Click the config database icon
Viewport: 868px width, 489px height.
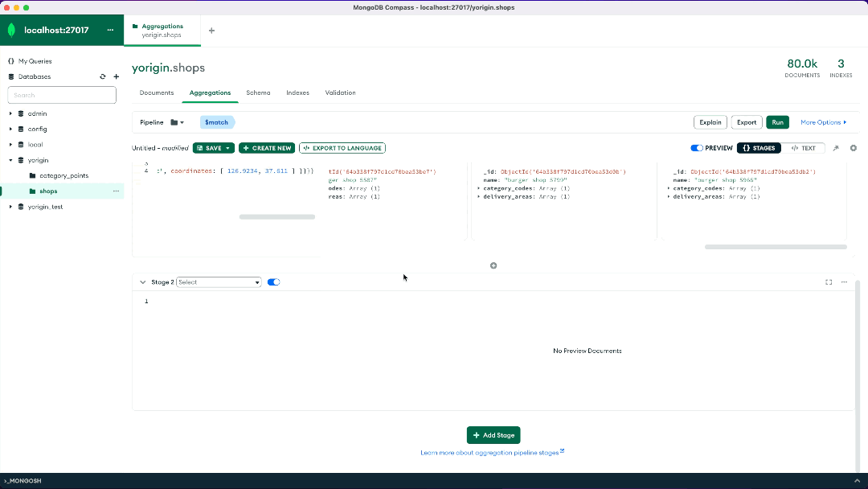tap(21, 129)
